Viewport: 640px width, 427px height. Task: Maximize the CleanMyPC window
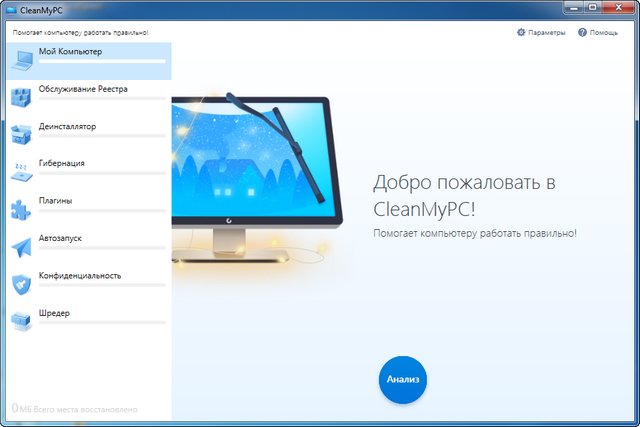(593, 7)
